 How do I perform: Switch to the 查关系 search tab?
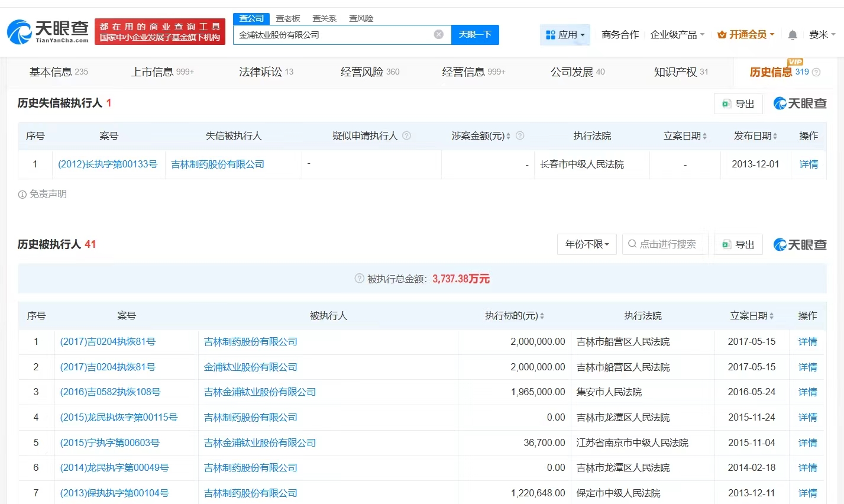pyautogui.click(x=324, y=18)
